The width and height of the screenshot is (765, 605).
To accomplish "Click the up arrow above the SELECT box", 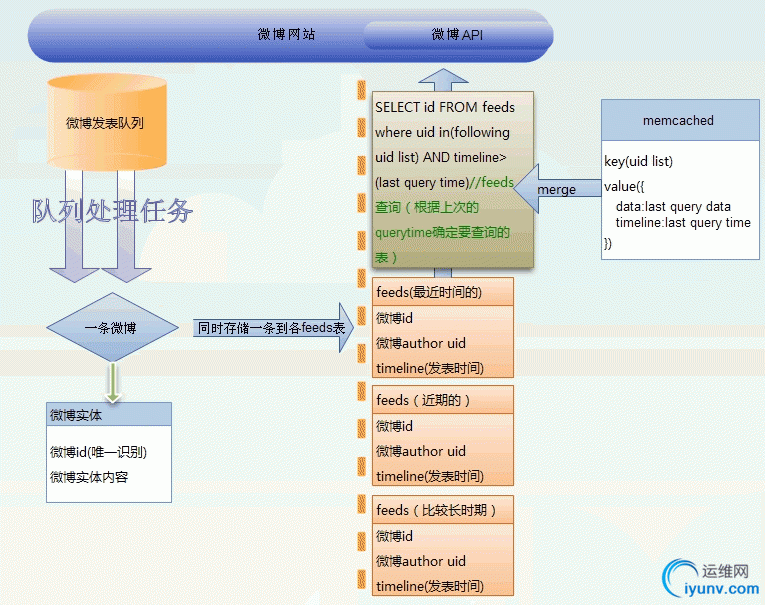I will tap(443, 80).
